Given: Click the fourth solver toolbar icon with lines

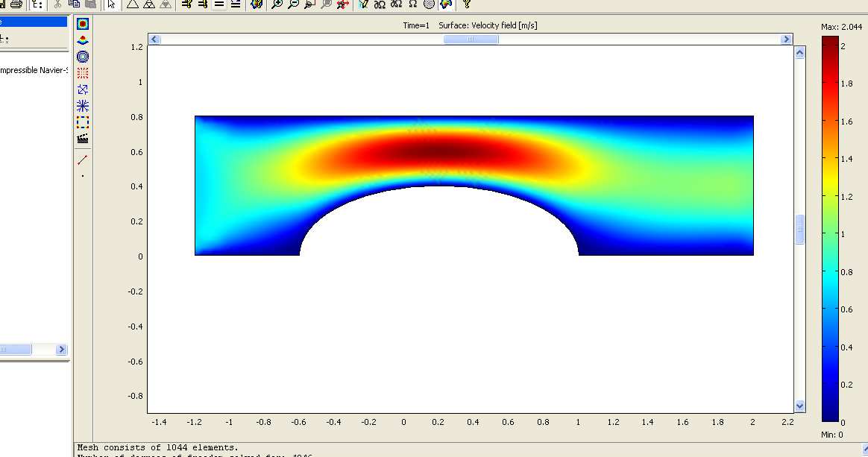Looking at the screenshot, I should point(236,4).
